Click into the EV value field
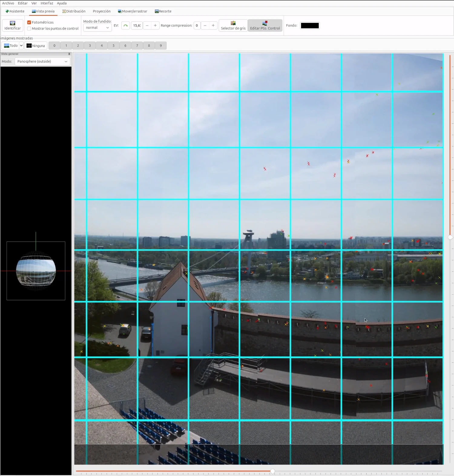 pos(137,25)
